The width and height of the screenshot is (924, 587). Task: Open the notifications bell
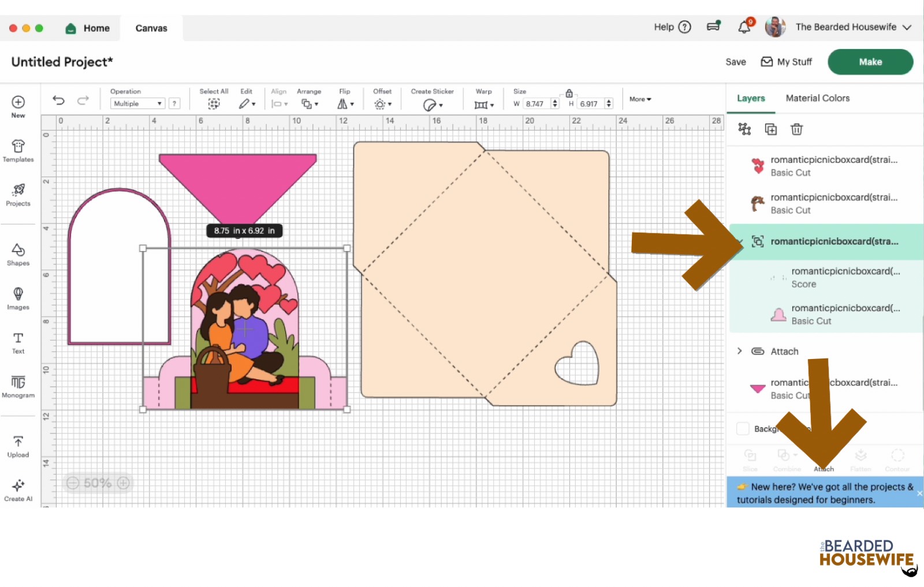pyautogui.click(x=744, y=27)
